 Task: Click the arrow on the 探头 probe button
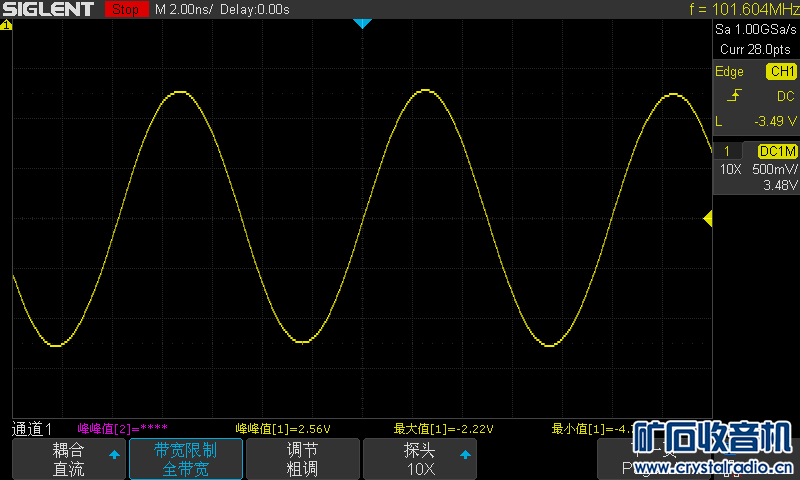coord(465,454)
